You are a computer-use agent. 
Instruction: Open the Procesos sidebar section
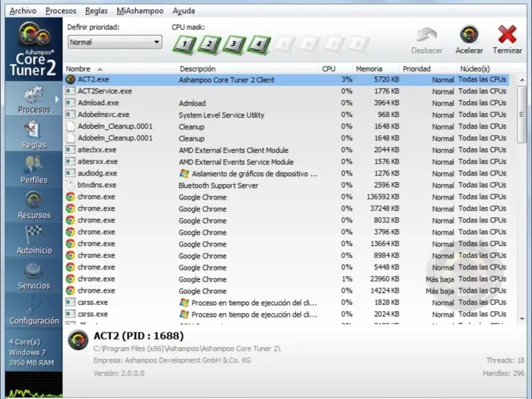34,99
